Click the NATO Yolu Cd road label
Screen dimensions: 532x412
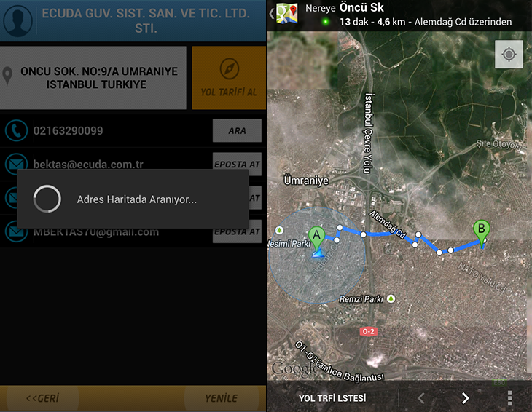click(482, 278)
